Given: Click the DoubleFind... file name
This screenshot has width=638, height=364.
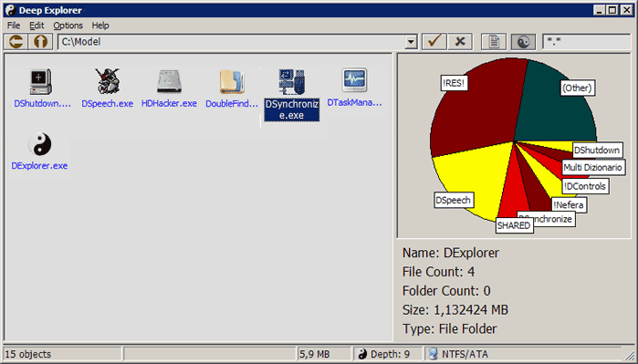Looking at the screenshot, I should tap(232, 104).
